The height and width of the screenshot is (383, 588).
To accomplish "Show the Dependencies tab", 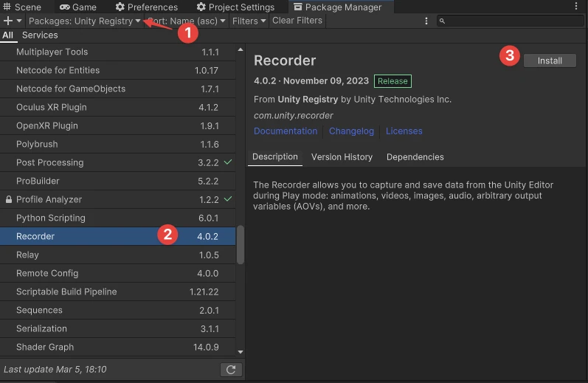I will pos(415,156).
